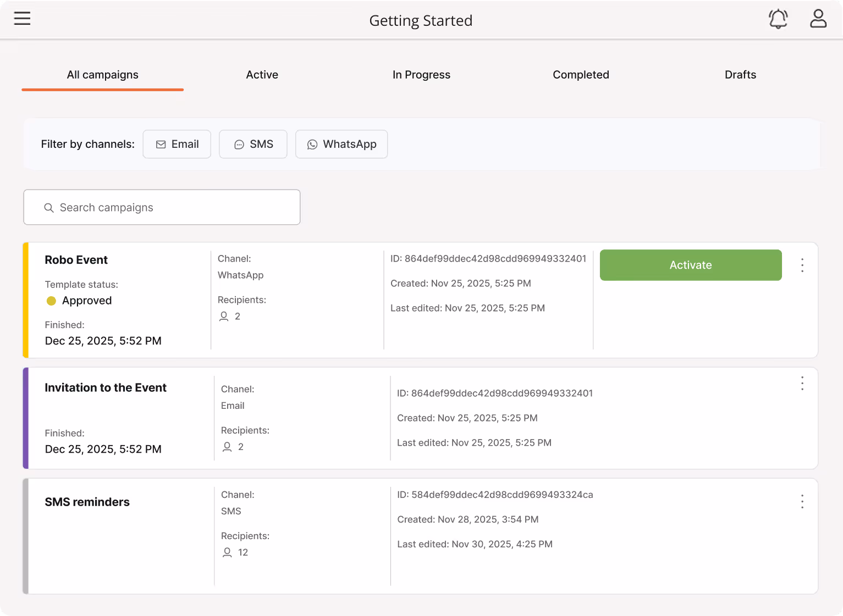Screen dimensions: 843x616
Task: Open the options menu for Robo Event
Action: click(802, 265)
